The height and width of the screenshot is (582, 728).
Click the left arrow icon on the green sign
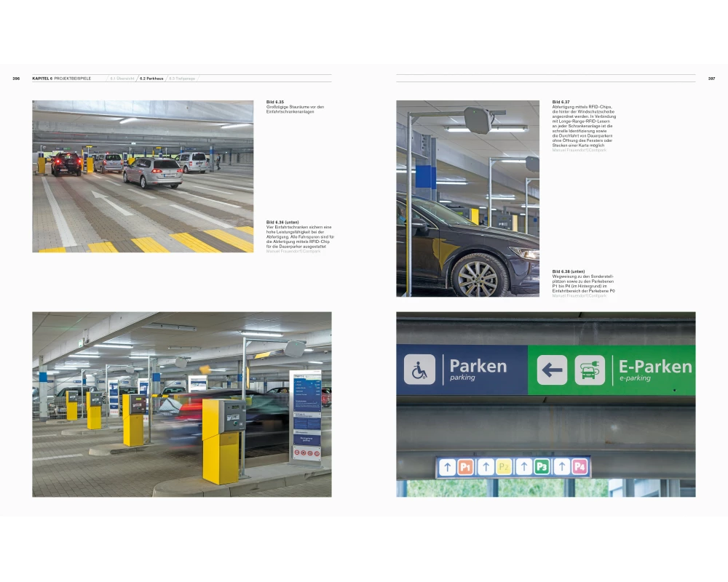552,370
